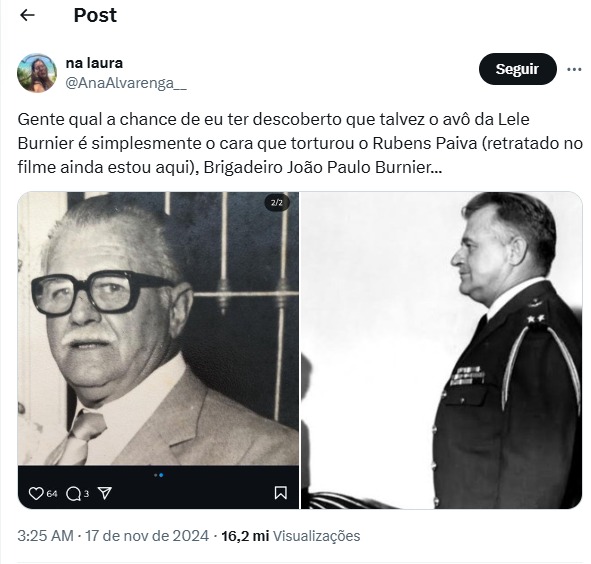Click the Post page heading
This screenshot has width=591, height=564.
click(95, 15)
